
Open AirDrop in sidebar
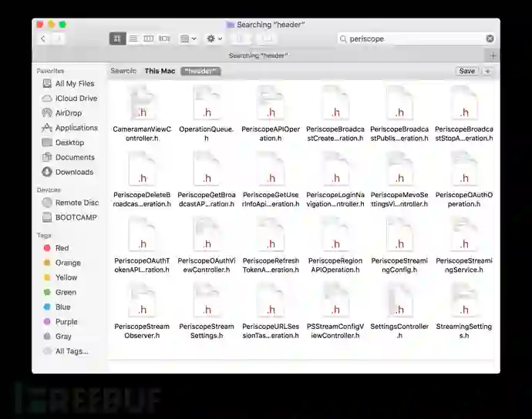click(x=62, y=113)
